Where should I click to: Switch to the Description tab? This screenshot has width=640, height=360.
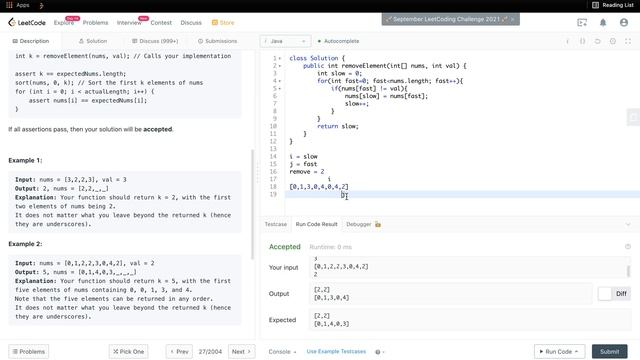[x=31, y=41]
